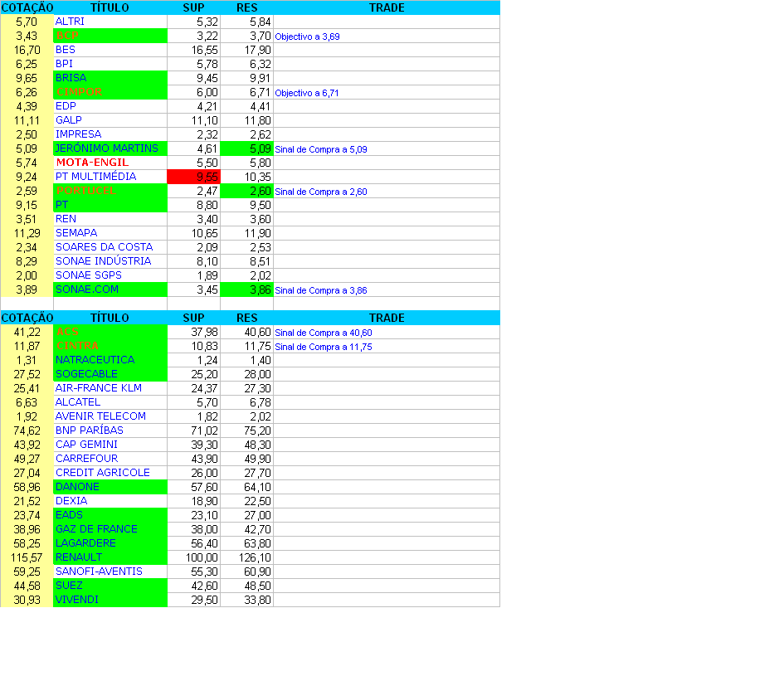784x681 pixels.
Task: Select the EADS title cell
Action: (110, 515)
